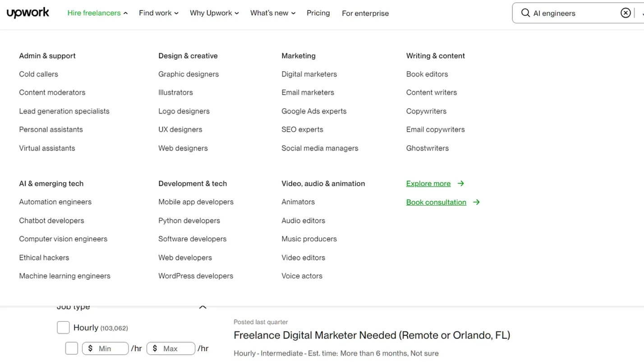644x362 pixels.
Task: Click inside the search input field
Action: (x=573, y=13)
